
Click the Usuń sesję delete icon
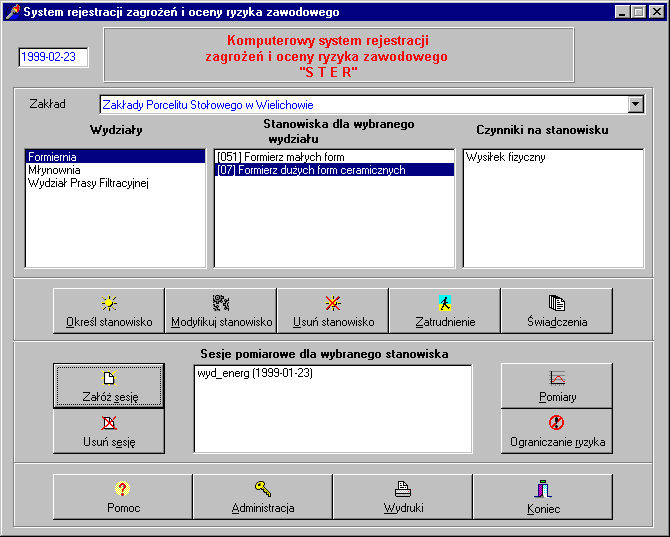pyautogui.click(x=109, y=423)
